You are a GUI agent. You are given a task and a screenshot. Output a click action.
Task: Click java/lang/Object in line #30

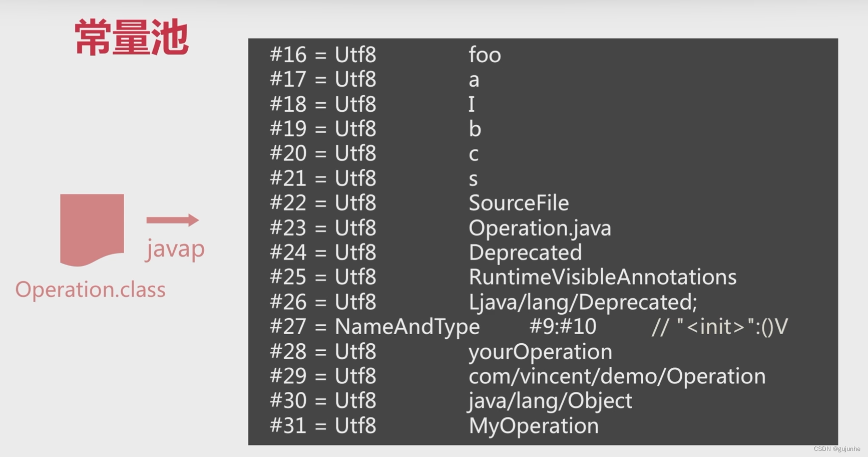550,401
